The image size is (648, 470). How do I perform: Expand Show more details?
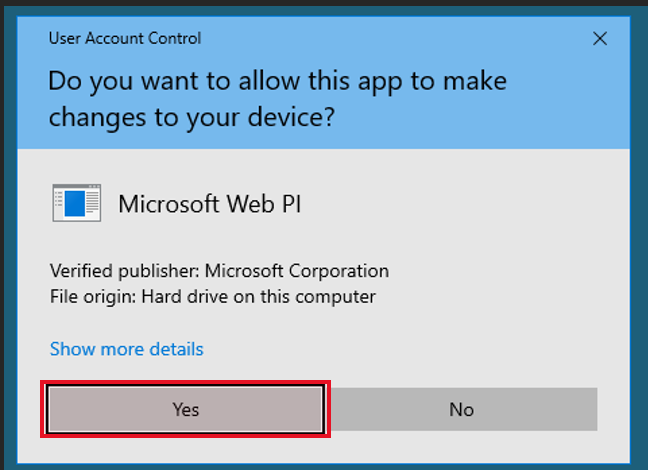click(126, 349)
